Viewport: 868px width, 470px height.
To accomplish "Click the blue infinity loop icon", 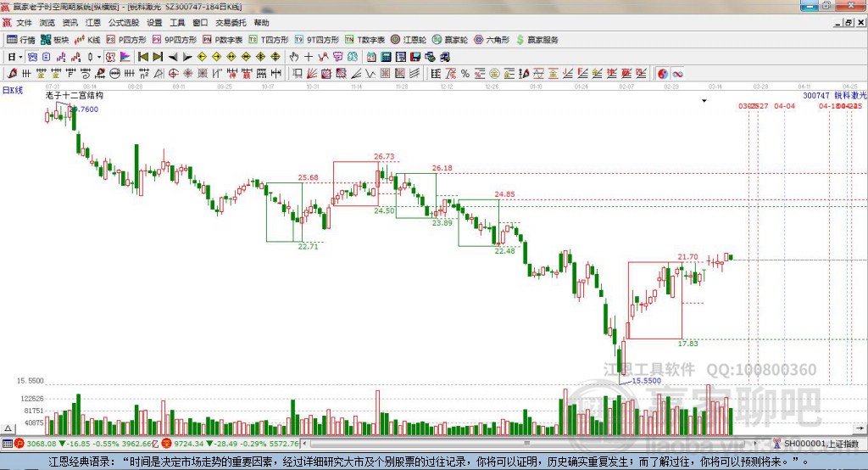I will tap(677, 74).
